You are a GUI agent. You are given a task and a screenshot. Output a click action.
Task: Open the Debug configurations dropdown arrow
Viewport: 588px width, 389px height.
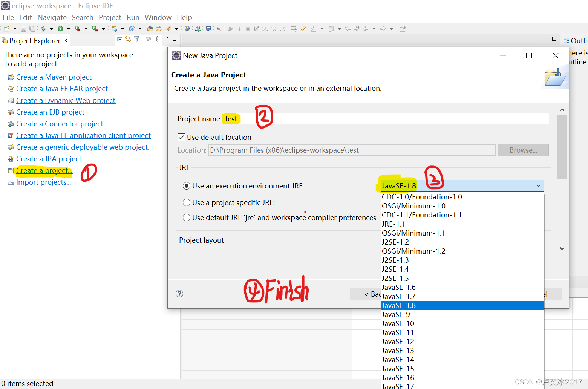51,29
